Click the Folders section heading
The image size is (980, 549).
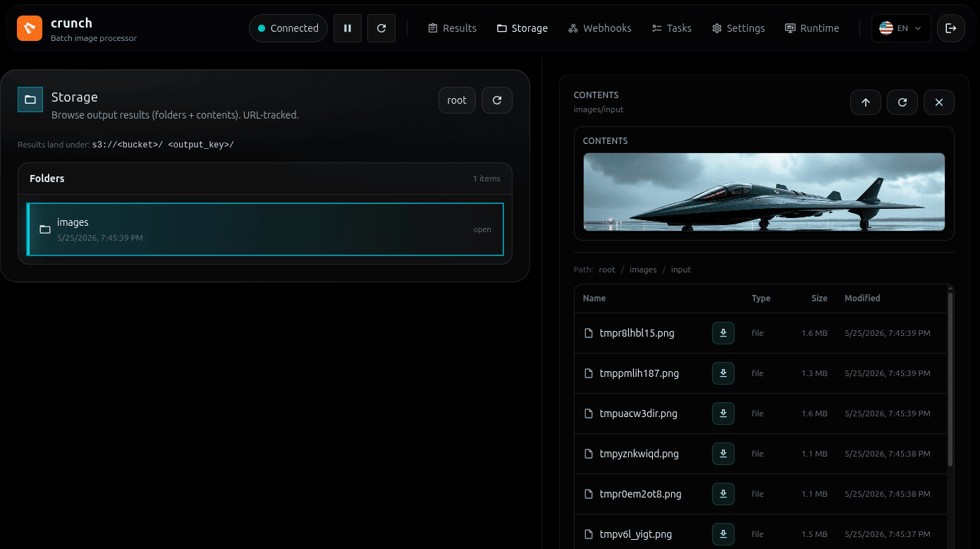point(47,179)
